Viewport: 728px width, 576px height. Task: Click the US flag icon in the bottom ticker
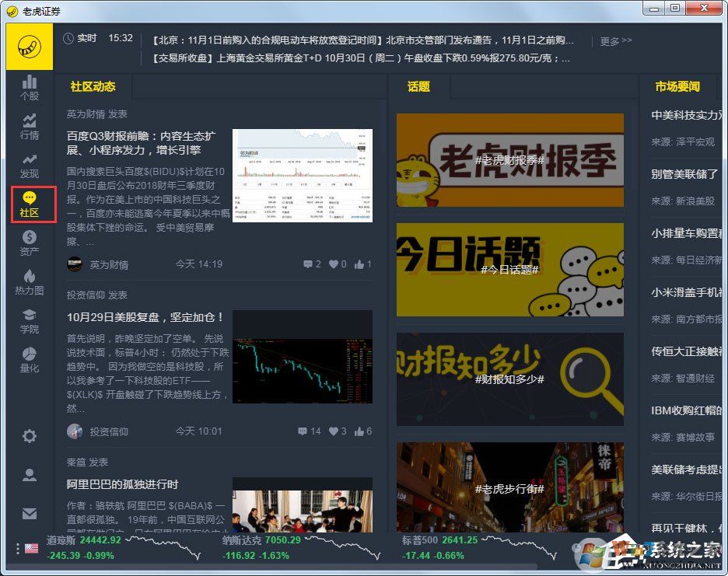coord(32,549)
